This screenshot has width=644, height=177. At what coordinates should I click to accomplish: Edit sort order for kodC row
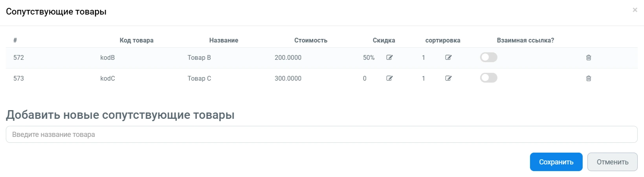coord(448,78)
